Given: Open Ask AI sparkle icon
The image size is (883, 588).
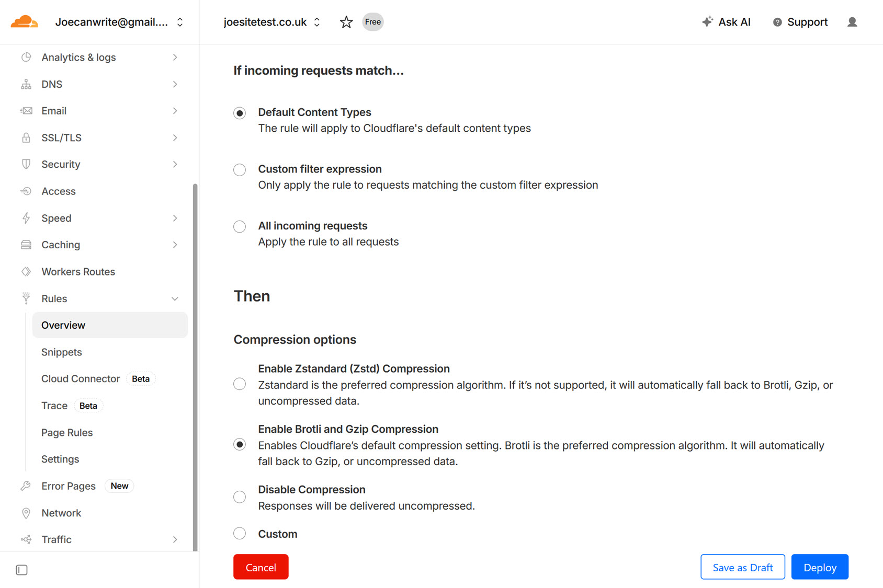Looking at the screenshot, I should pos(708,21).
